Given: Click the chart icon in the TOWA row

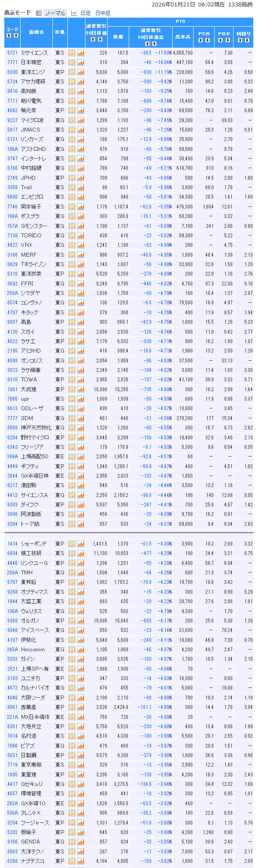Looking at the screenshot, I should pyautogui.click(x=81, y=380).
